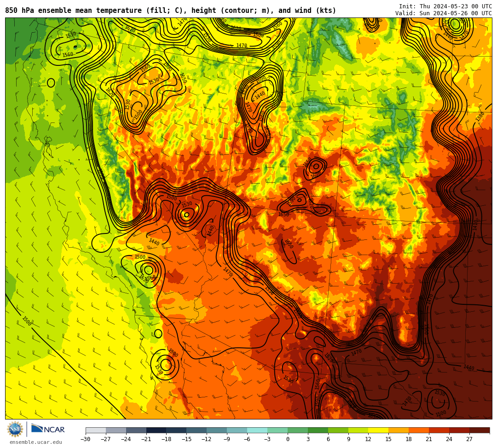Image resolution: width=497 pixels, height=448 pixels.
Task: Click the 3 colorbar tick label
Action: click(308, 439)
